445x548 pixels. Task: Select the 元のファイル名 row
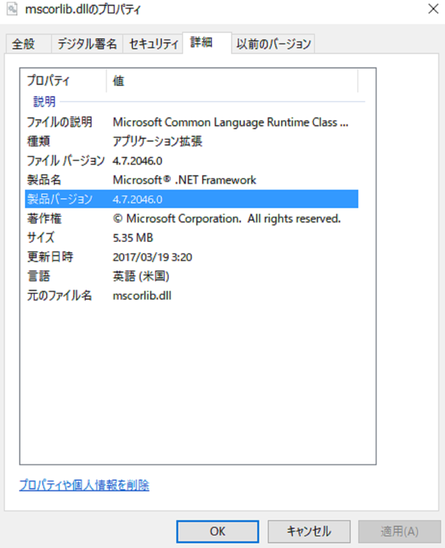click(192, 296)
